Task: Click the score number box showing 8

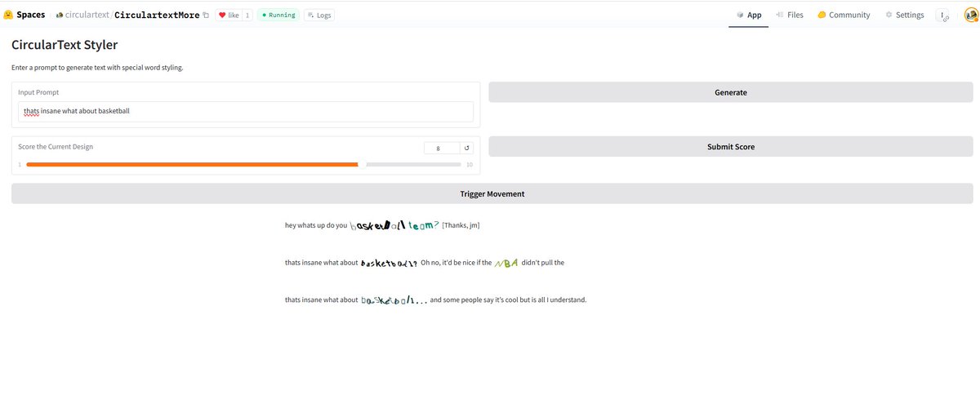Action: click(x=442, y=148)
